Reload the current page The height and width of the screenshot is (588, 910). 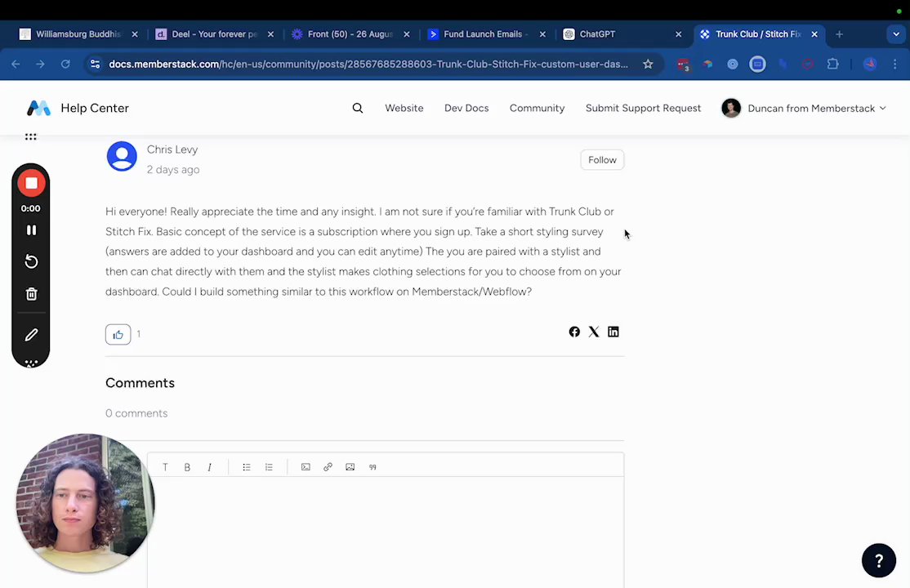tap(65, 64)
